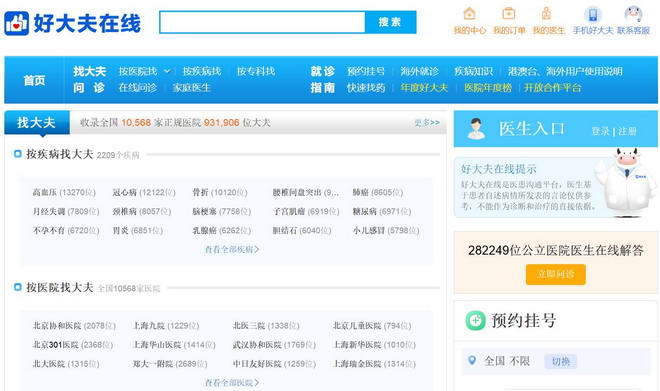Open 港澳台、海外用户使用说明 link
Screen dimensions: 660x391
click(565, 71)
